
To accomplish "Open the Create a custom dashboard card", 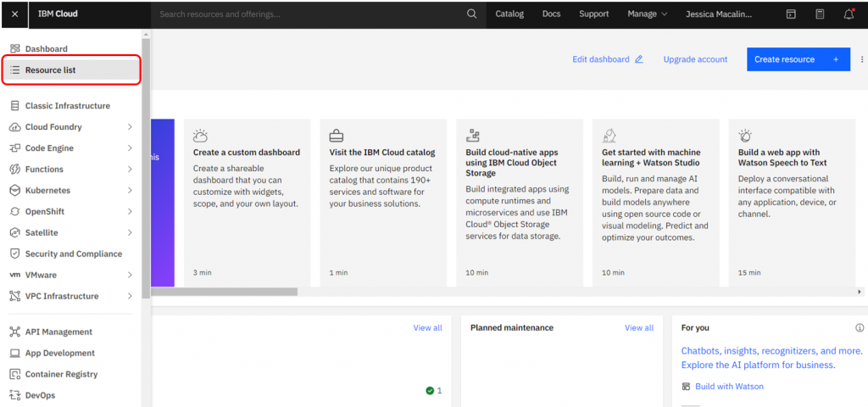I will point(247,203).
